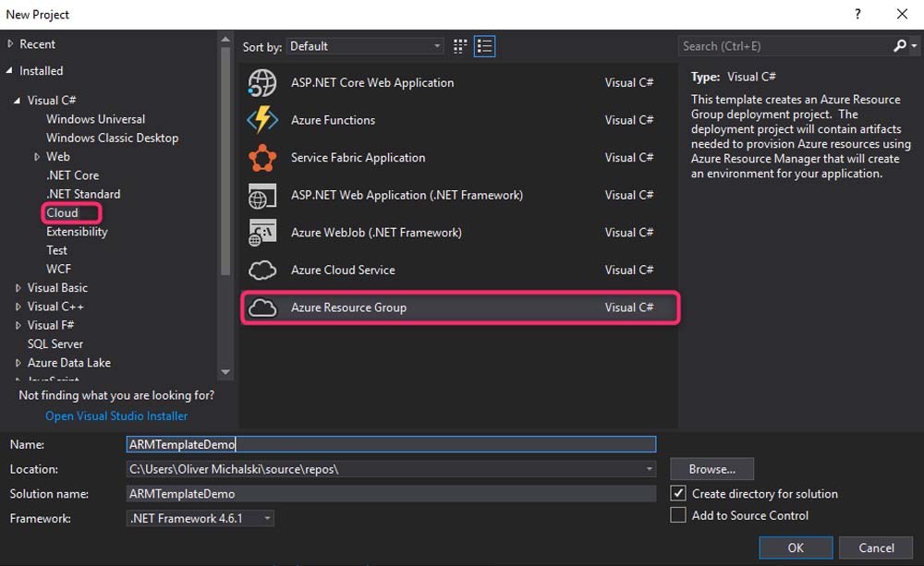Click the Azure WebJob template icon
The width and height of the screenshot is (924, 566).
point(262,233)
